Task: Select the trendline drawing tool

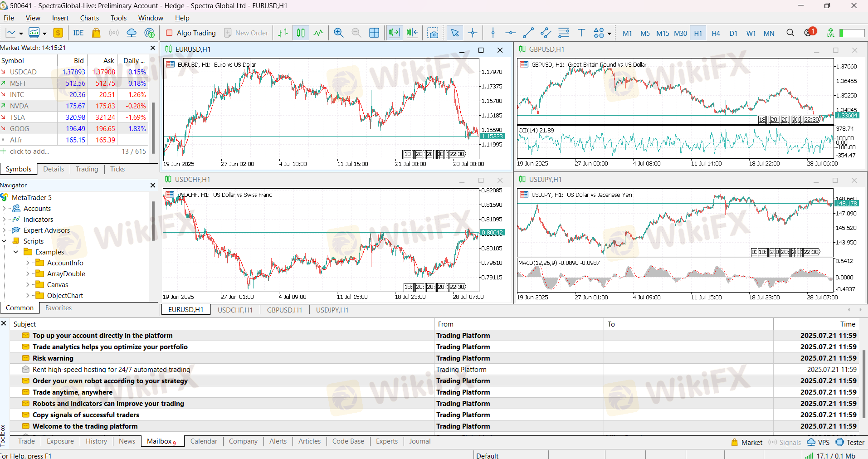Action: point(528,33)
